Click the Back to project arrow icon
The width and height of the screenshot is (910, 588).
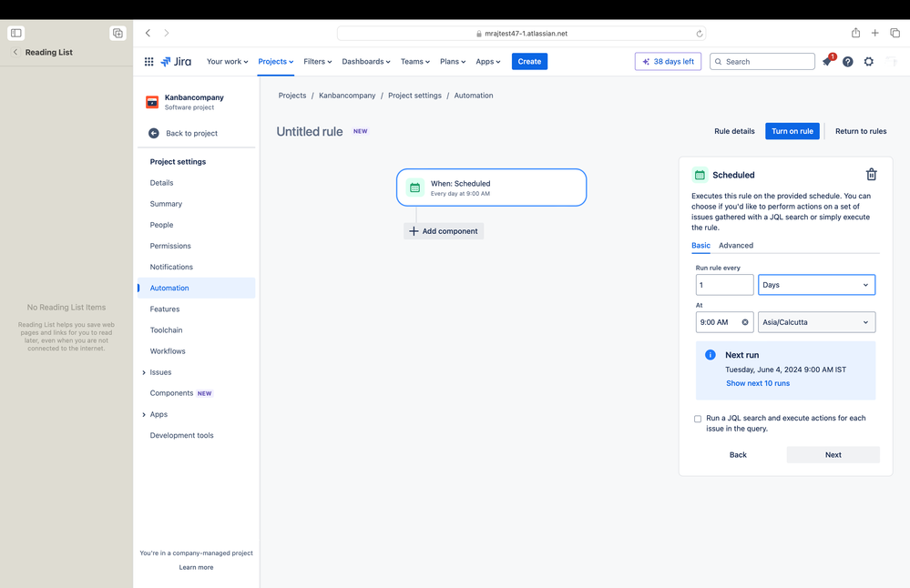tap(154, 134)
